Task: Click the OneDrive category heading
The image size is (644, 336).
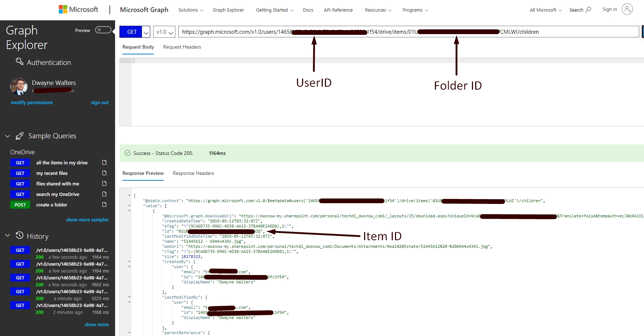Action: pos(23,152)
